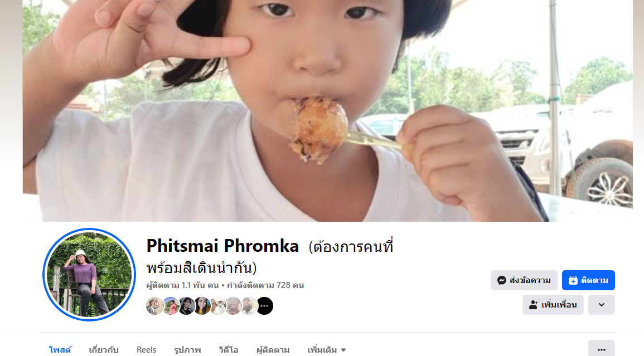Click the กำลังติดตาม 728 คน link
The image size is (644, 356).
pyautogui.click(x=265, y=285)
